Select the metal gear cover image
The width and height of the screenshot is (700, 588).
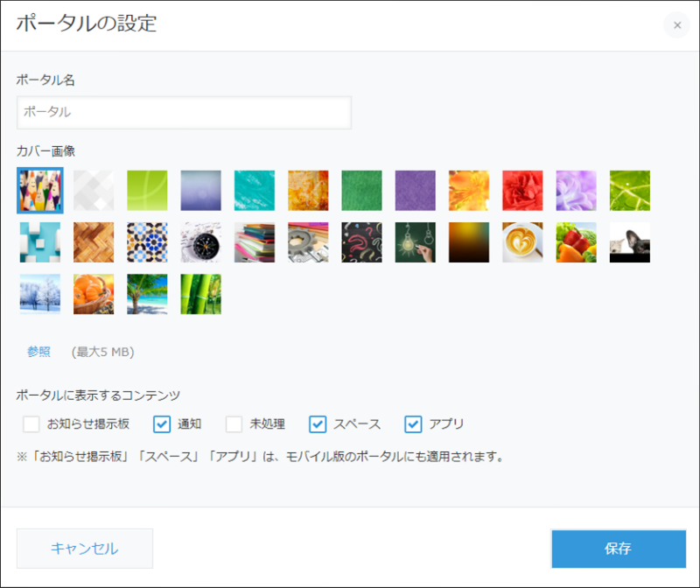pos(308,242)
